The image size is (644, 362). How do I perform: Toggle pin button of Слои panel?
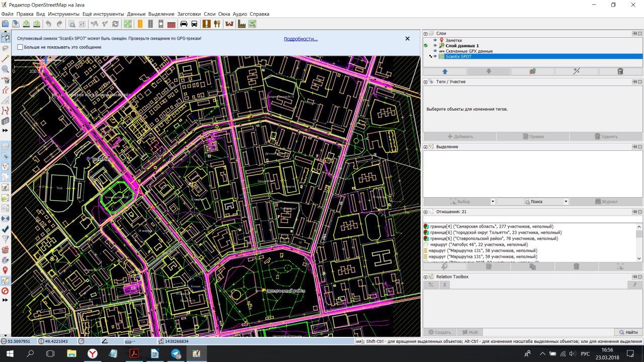[x=634, y=33]
